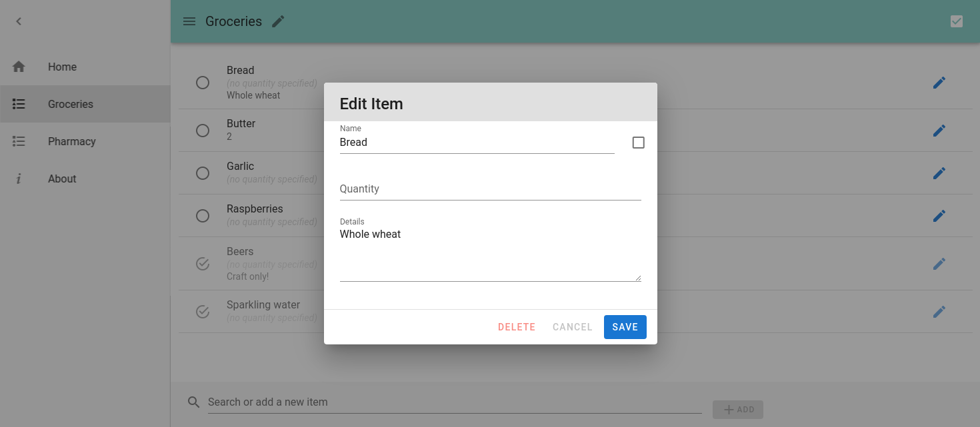Click the checkmark icon in the top bar
The width and height of the screenshot is (980, 427).
[957, 21]
